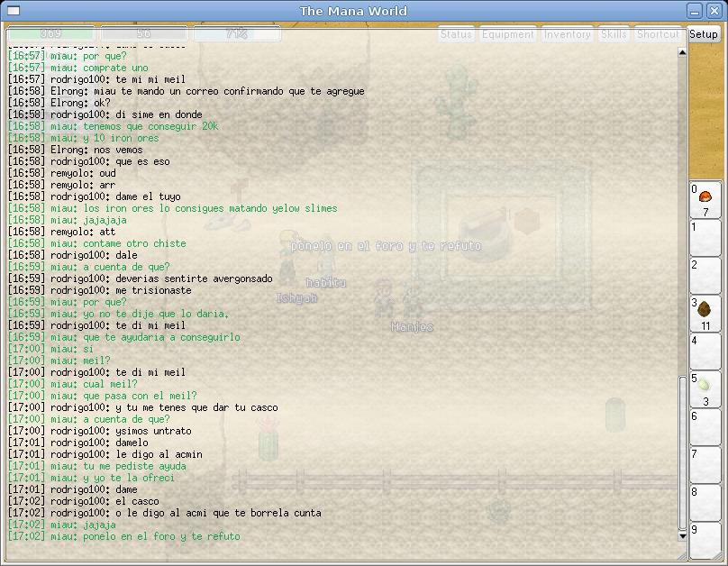
Task: Select empty shortcut slot 9
Action: tap(705, 541)
